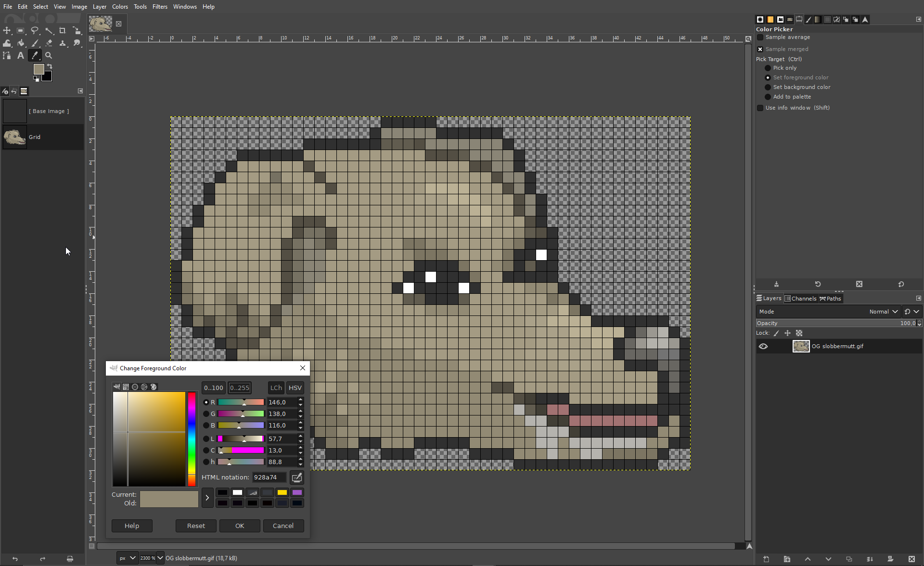
Task: Open the Layers dock tab menu arrow
Action: [918, 298]
